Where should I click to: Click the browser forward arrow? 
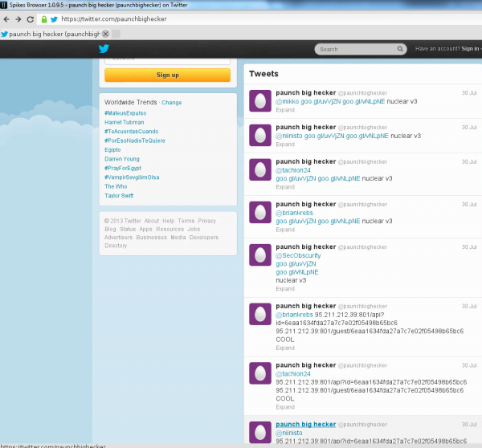pos(18,18)
